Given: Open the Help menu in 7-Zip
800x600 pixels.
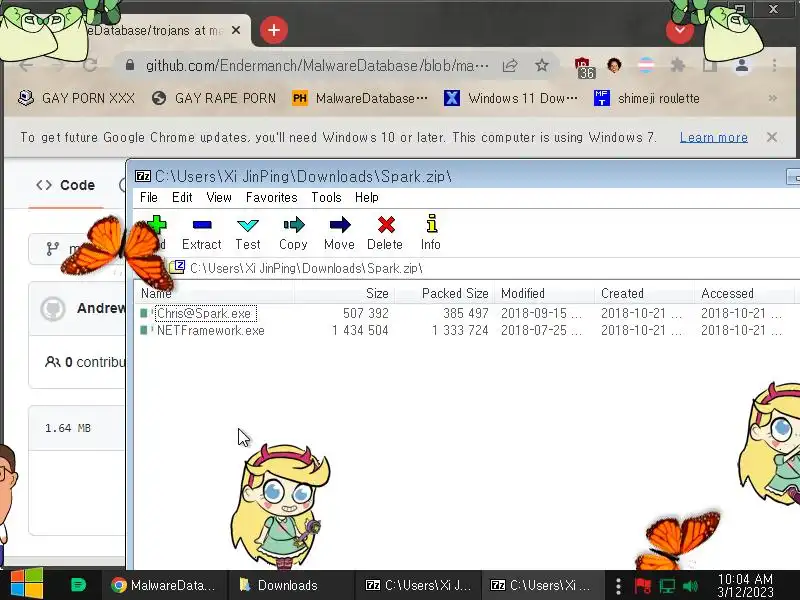Looking at the screenshot, I should click(x=367, y=197).
